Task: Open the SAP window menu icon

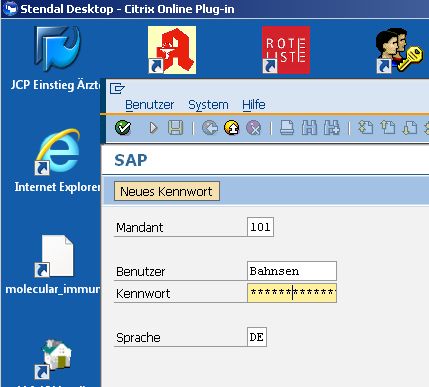Action: (x=117, y=89)
